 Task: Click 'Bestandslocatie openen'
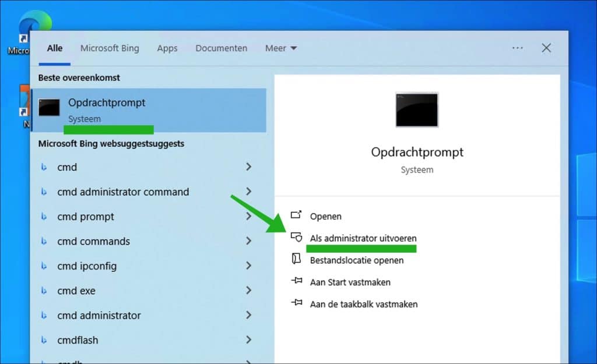[x=357, y=260]
